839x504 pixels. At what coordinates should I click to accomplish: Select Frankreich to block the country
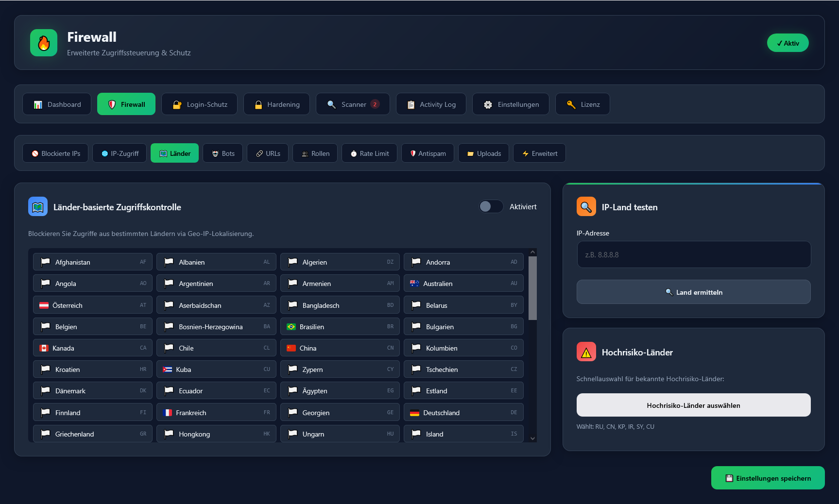click(216, 413)
